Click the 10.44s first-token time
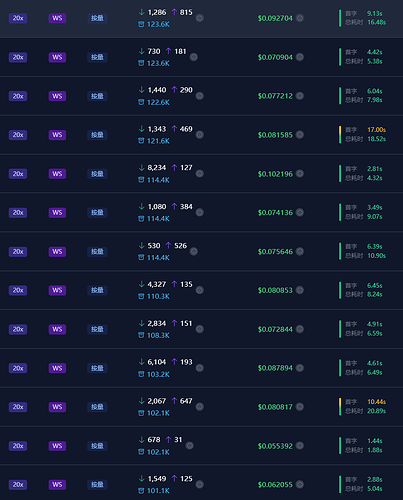This screenshot has height=500, width=403. pos(376,402)
